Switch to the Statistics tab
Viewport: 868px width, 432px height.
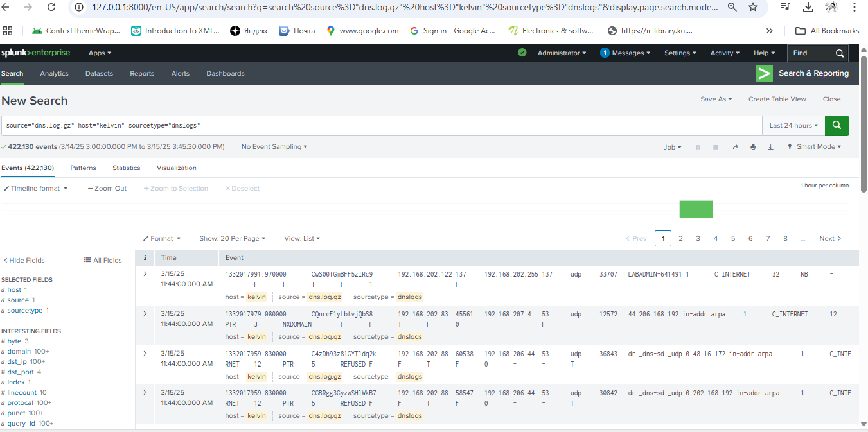126,168
